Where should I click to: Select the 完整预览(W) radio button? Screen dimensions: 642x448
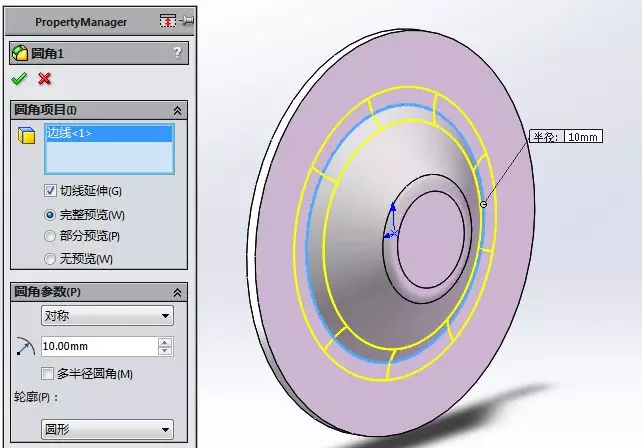coord(50,215)
